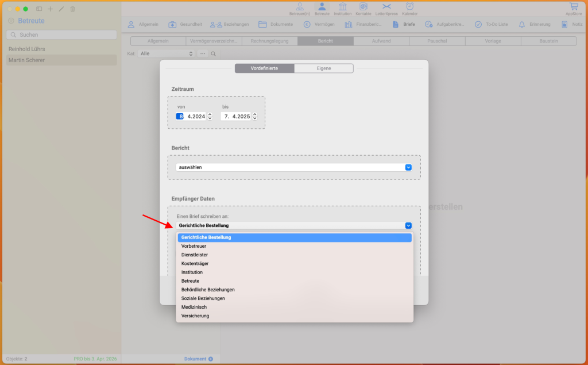The image size is (588, 365).
Task: Open the Gesundheit section tab
Action: [185, 25]
